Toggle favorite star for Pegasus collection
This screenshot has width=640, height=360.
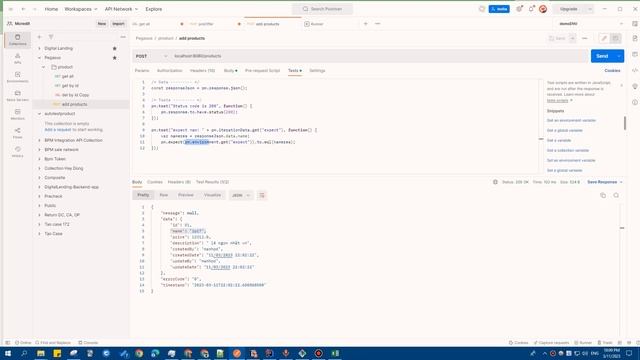(x=115, y=58)
